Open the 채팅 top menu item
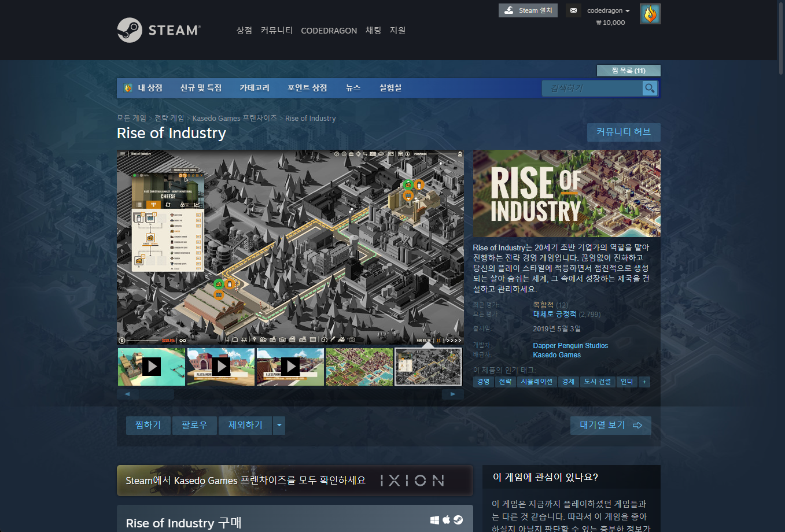The image size is (785, 532). point(373,30)
